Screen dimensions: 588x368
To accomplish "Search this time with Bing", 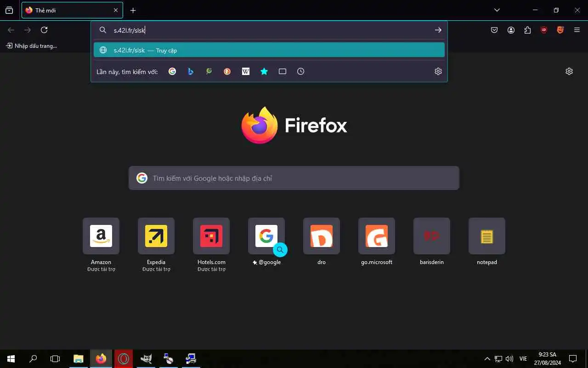I will [x=191, y=71].
